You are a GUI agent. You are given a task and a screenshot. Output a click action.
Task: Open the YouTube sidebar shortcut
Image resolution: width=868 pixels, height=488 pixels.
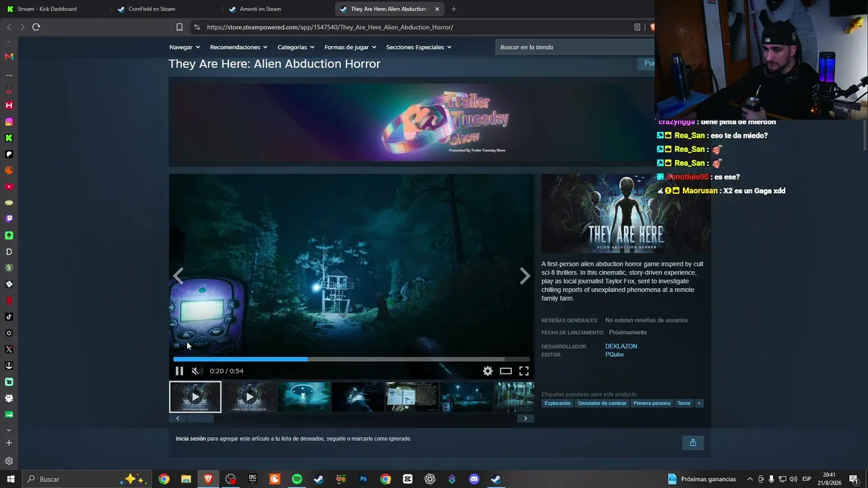click(9, 187)
